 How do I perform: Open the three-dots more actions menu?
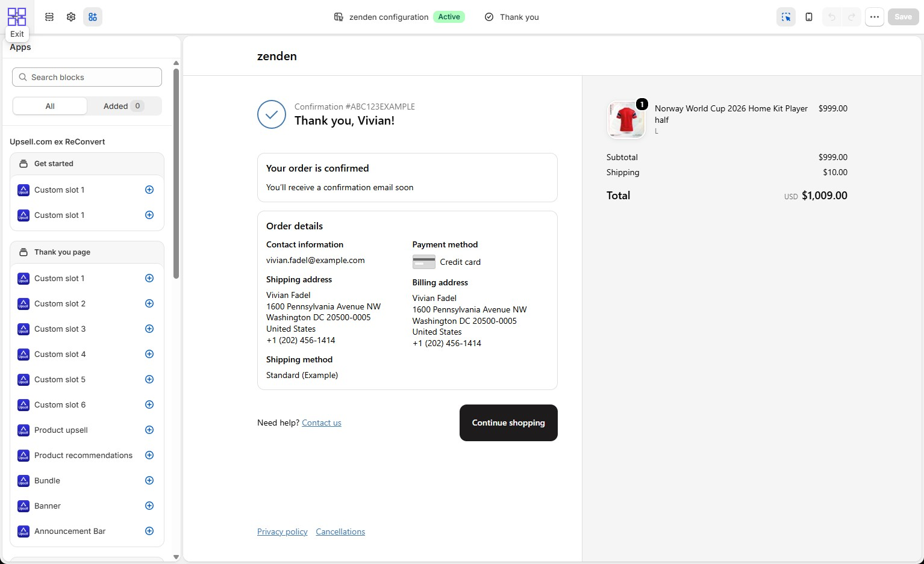pyautogui.click(x=875, y=17)
